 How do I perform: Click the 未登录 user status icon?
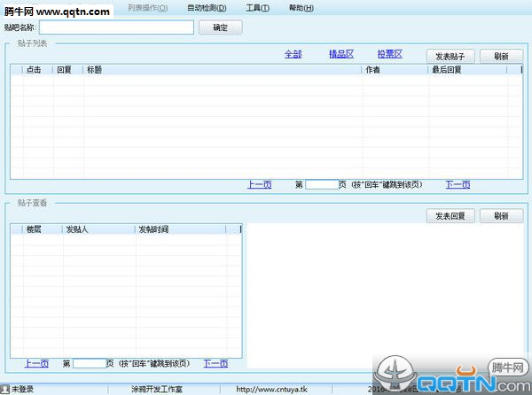[5, 389]
